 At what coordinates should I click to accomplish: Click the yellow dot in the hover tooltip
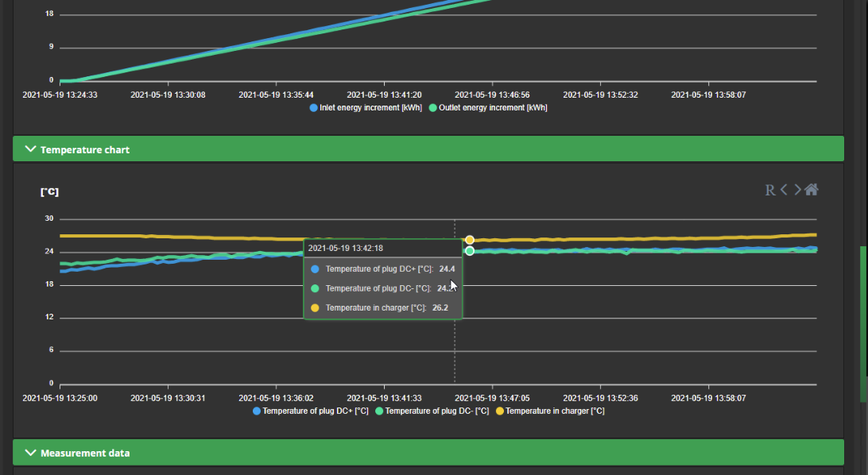(x=316, y=307)
